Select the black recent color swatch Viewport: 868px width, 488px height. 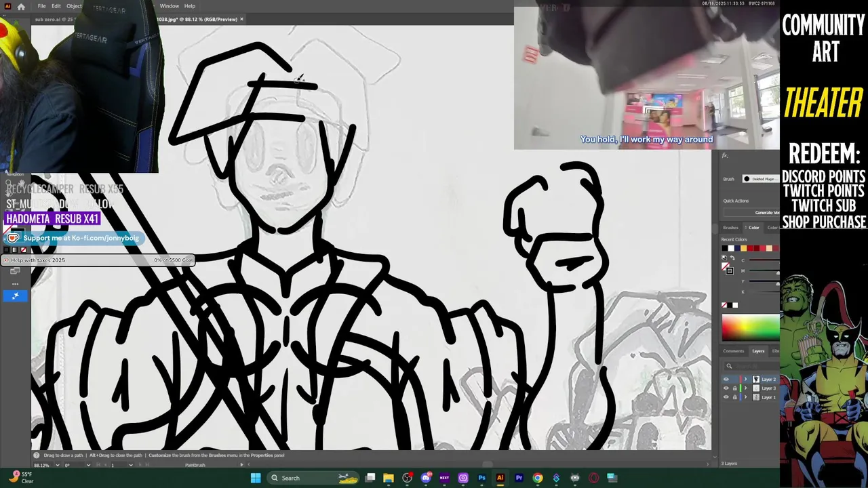tap(725, 248)
